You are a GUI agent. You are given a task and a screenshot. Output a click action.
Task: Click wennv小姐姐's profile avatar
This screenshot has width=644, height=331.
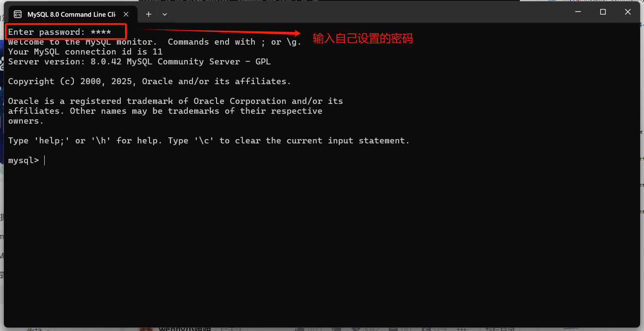coord(146,329)
